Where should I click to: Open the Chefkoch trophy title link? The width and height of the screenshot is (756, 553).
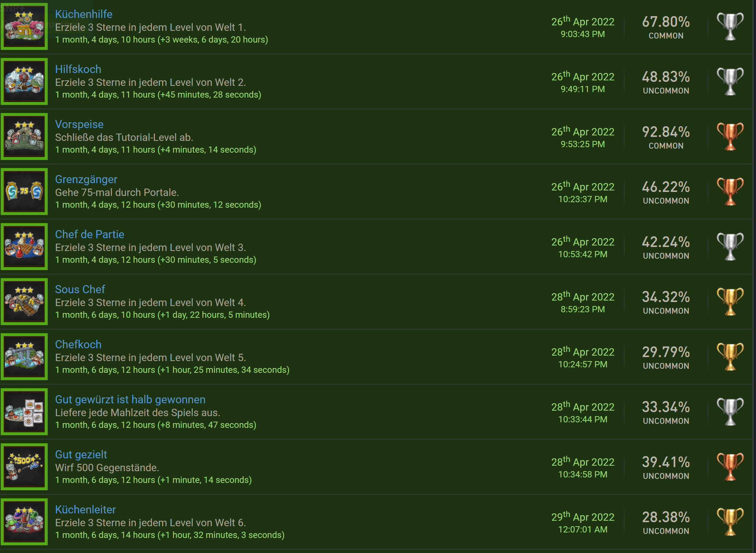pyautogui.click(x=78, y=344)
